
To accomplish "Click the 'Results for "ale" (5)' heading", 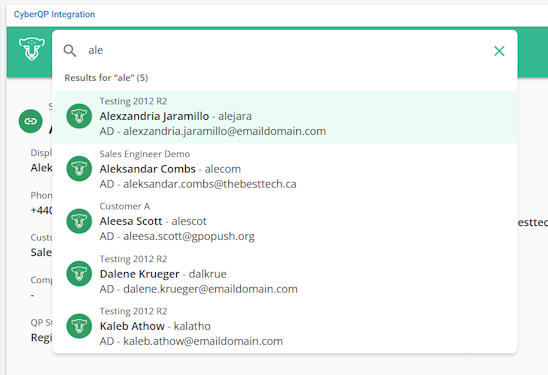I will click(106, 78).
